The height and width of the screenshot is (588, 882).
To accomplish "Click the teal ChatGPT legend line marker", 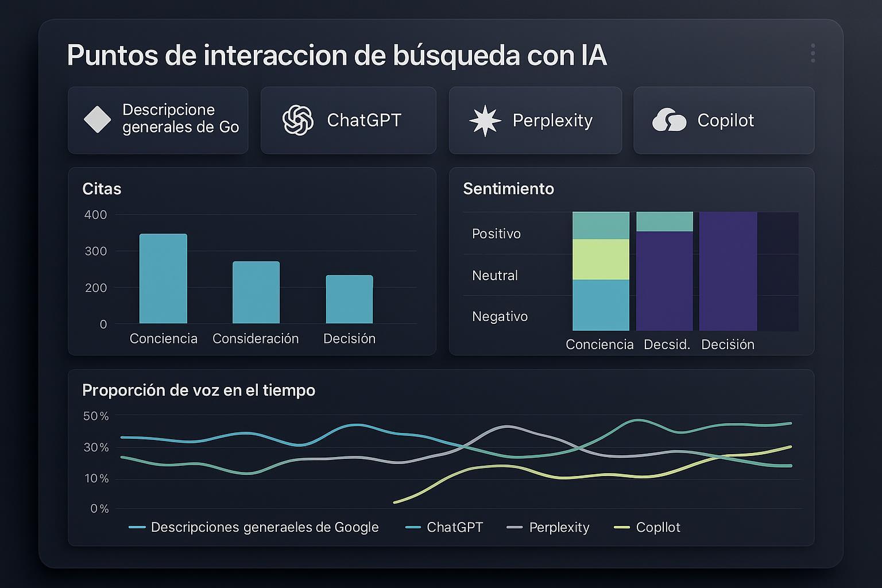I will click(x=413, y=527).
